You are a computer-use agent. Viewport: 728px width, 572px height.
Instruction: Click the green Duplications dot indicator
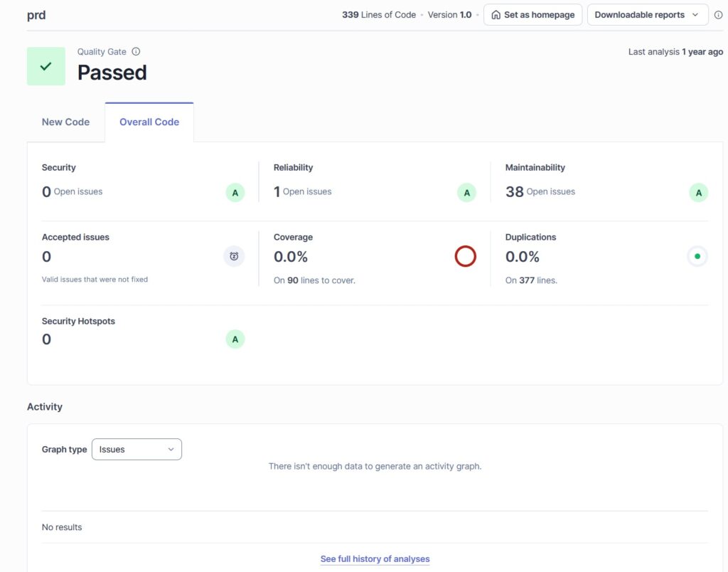697,256
